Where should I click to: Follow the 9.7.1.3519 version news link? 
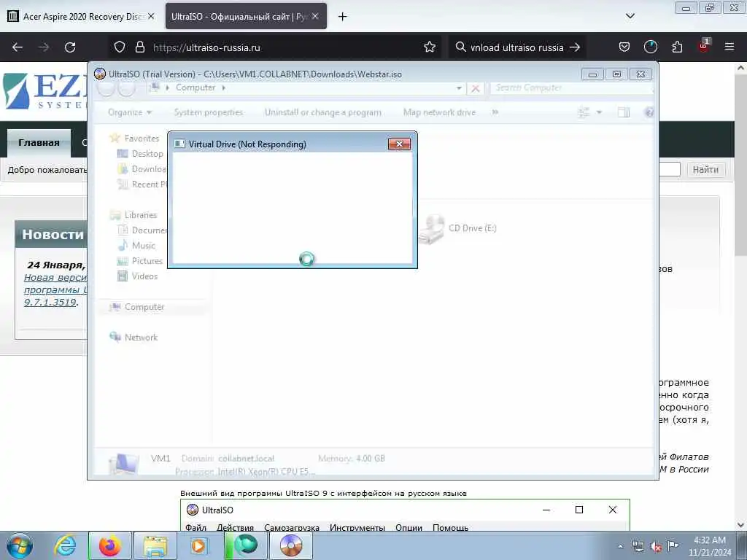pos(50,302)
